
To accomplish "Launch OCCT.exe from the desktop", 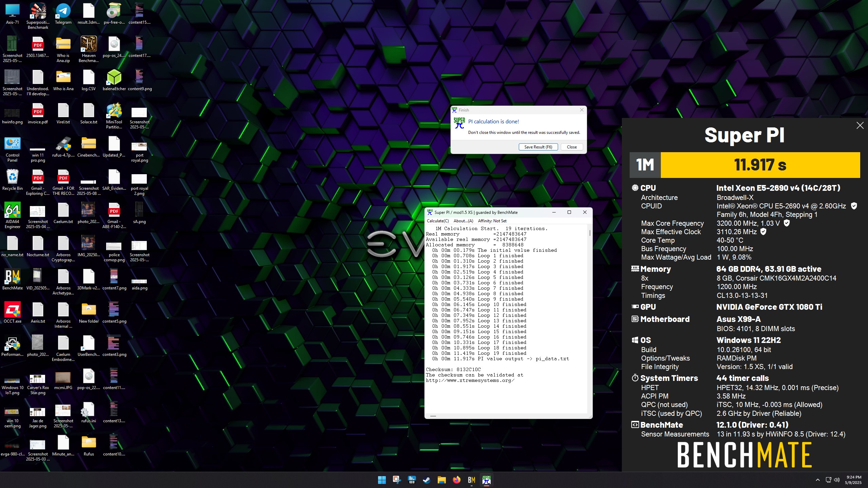I will (13, 313).
